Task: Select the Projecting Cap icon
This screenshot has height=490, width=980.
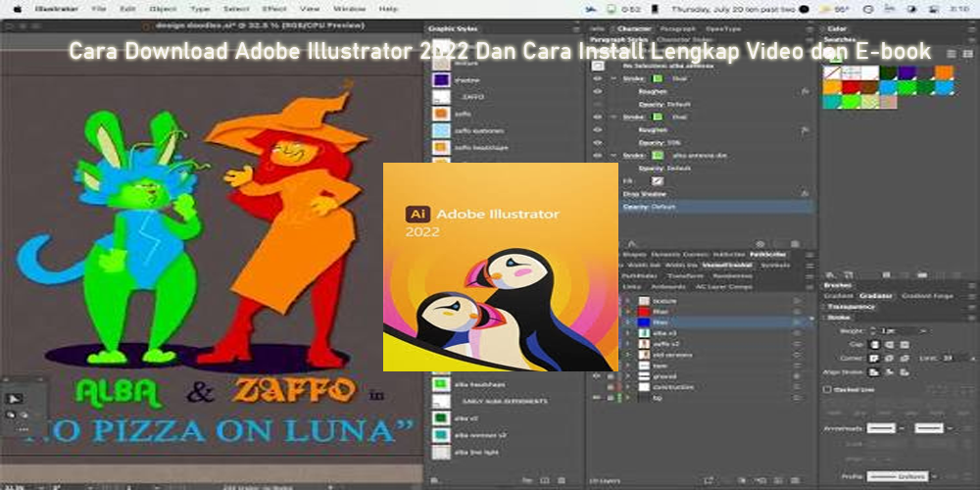Action: [904, 344]
